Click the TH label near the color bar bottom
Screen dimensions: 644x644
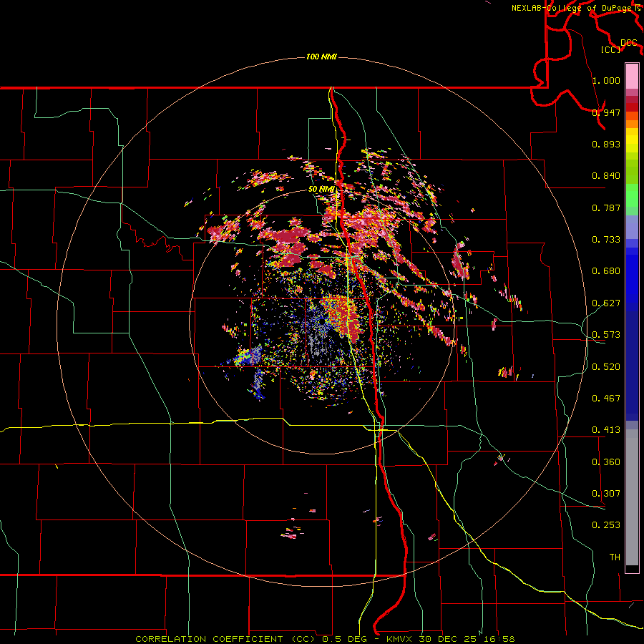click(615, 557)
